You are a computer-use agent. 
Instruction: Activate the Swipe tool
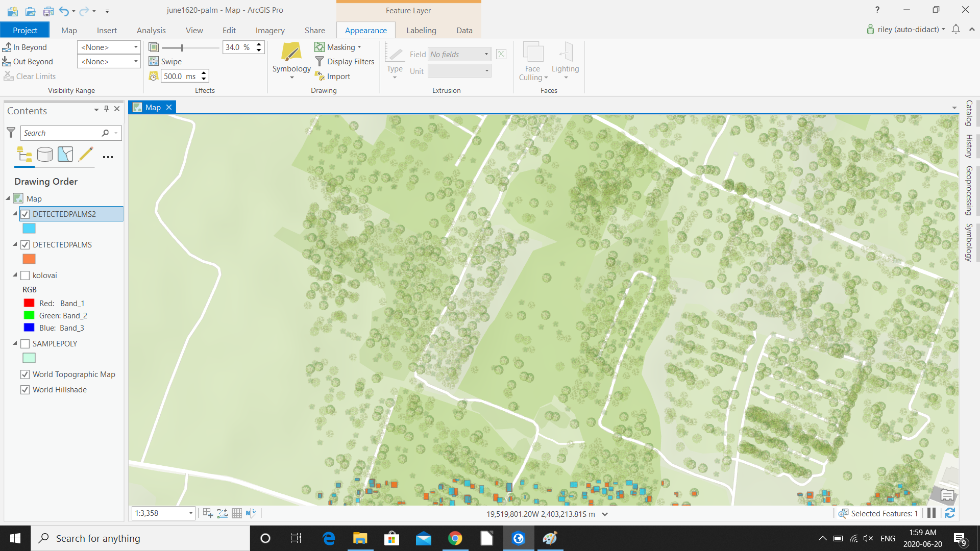(x=165, y=61)
